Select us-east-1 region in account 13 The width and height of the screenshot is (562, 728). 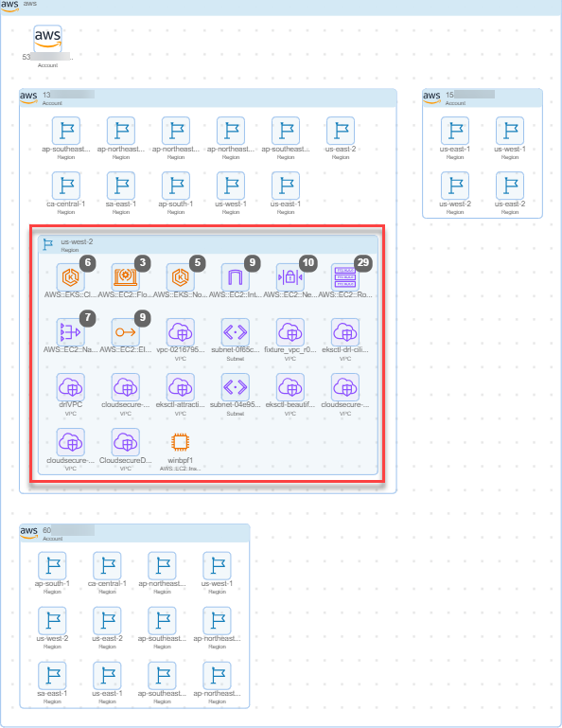[x=286, y=186]
